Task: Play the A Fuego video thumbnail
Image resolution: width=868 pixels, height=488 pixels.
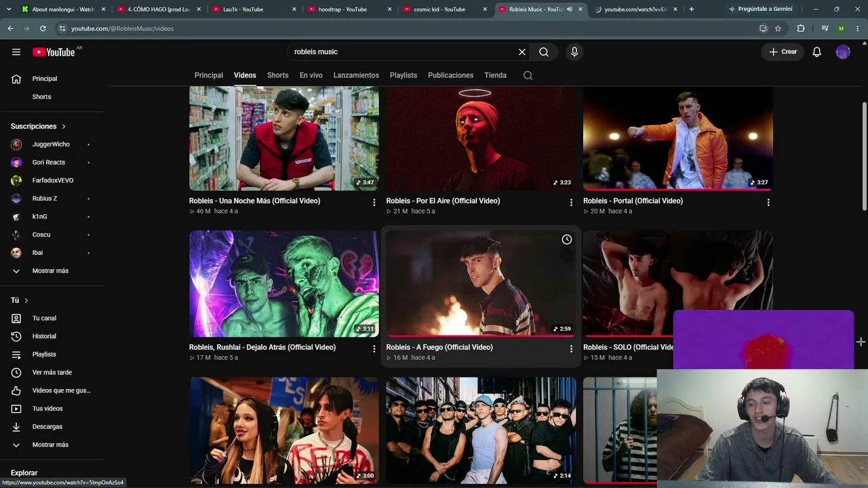Action: click(481, 283)
